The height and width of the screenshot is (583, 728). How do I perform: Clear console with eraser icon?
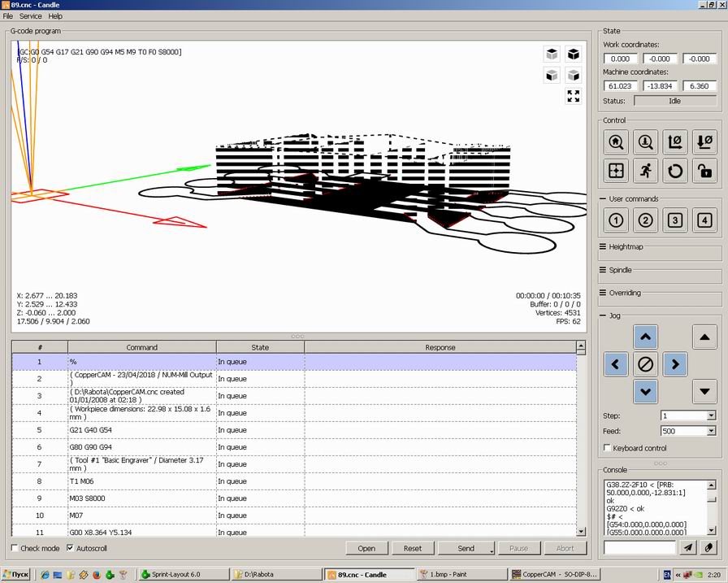point(708,548)
